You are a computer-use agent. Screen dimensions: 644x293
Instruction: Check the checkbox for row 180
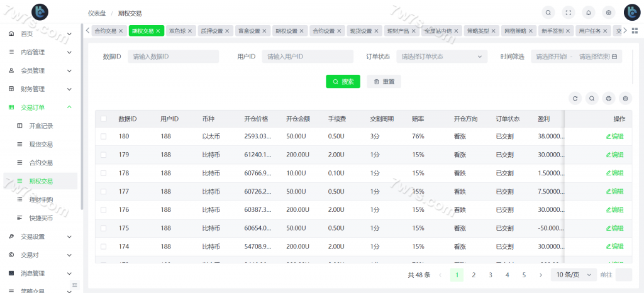click(104, 136)
